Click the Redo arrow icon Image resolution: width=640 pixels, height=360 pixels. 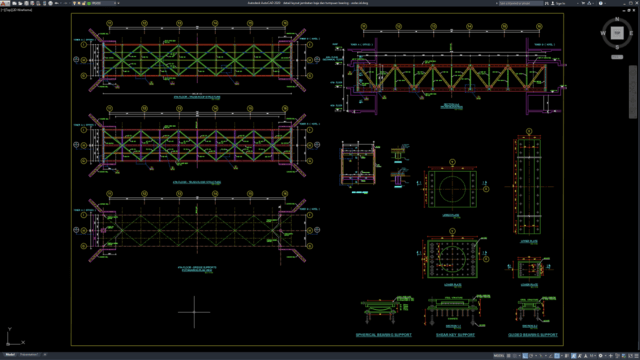[66, 3]
